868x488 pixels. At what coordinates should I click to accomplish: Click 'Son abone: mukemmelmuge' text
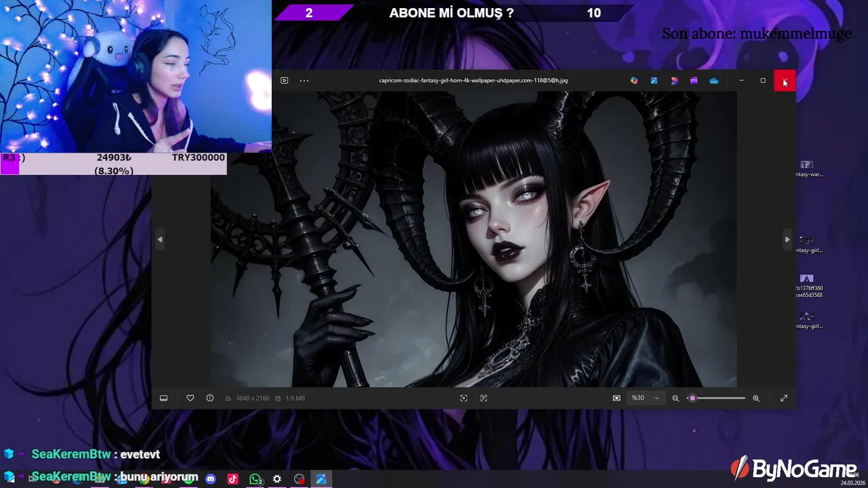pos(757,33)
